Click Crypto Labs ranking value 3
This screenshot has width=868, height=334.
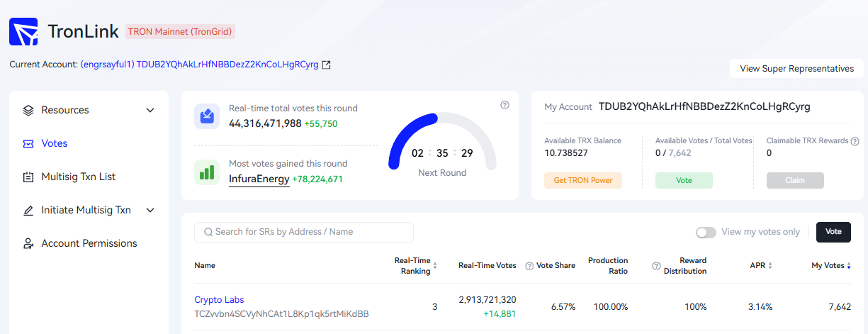(434, 307)
